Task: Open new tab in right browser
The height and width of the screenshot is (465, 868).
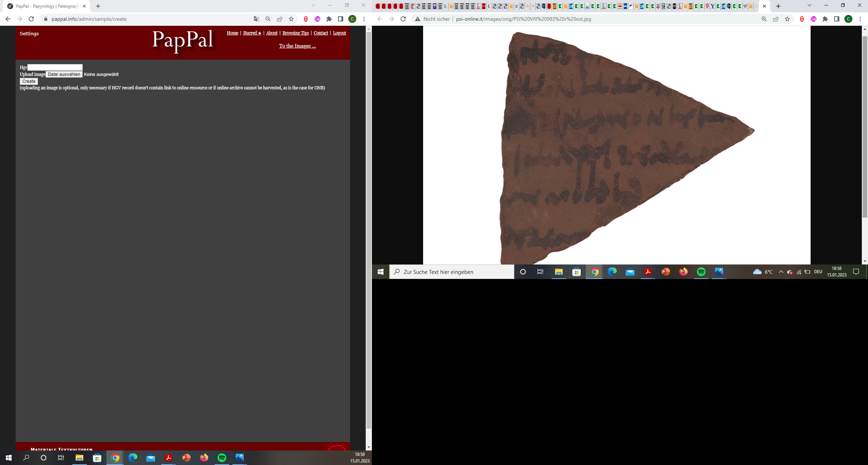Action: (778, 6)
